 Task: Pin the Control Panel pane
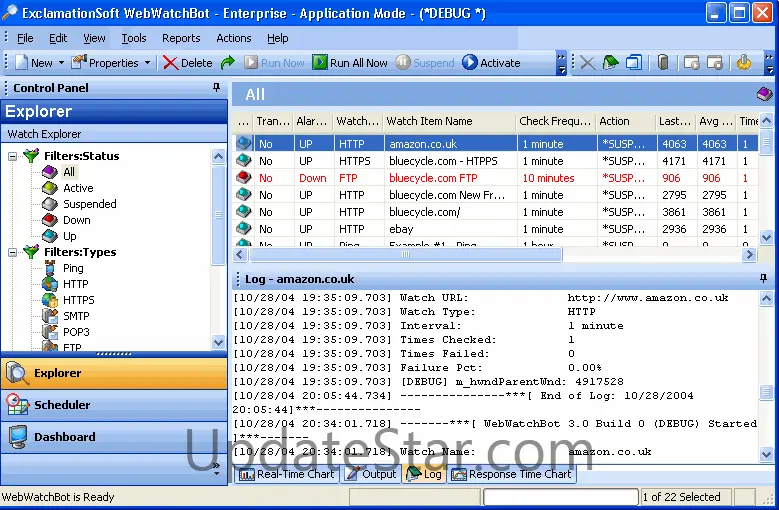click(x=216, y=87)
